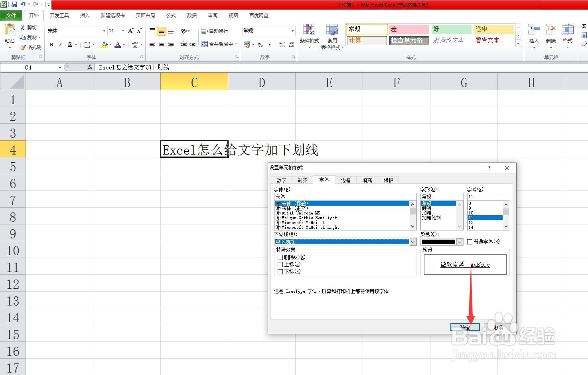The width and height of the screenshot is (588, 375).
Task: Expand ribbon font color dropdown arrow
Action: [124, 45]
